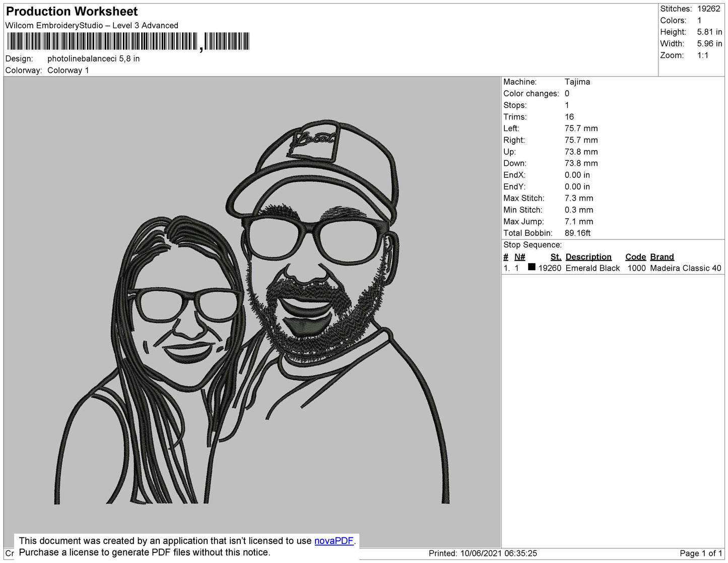Select the Machine value Tajima
Screen dimensions: 728x563
tap(577, 82)
